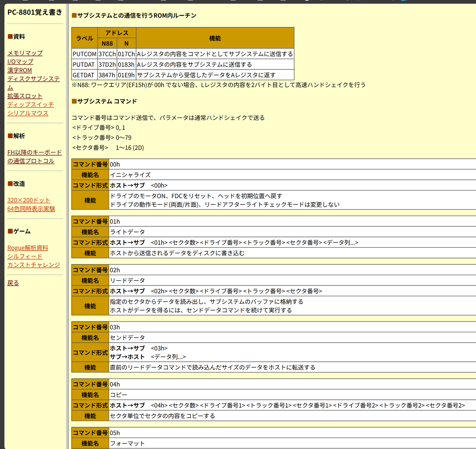
Task: Click the 改造 sidebar section heading
Action: [x=16, y=184]
